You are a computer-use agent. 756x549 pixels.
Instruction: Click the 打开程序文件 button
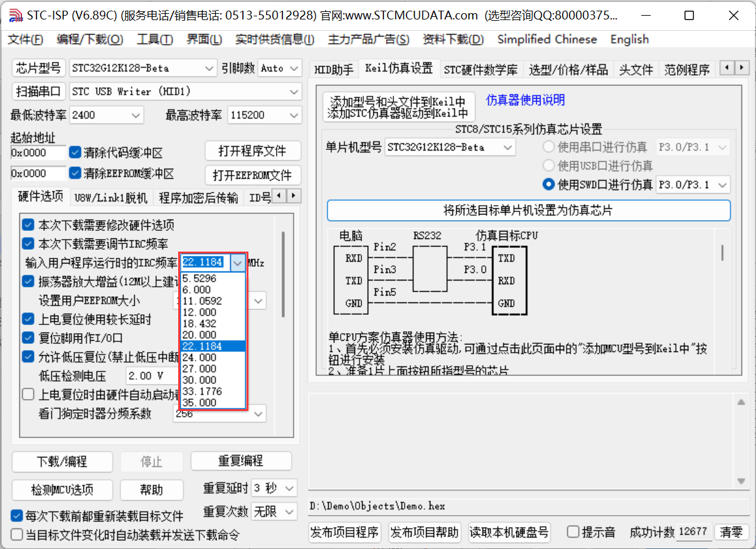(252, 151)
